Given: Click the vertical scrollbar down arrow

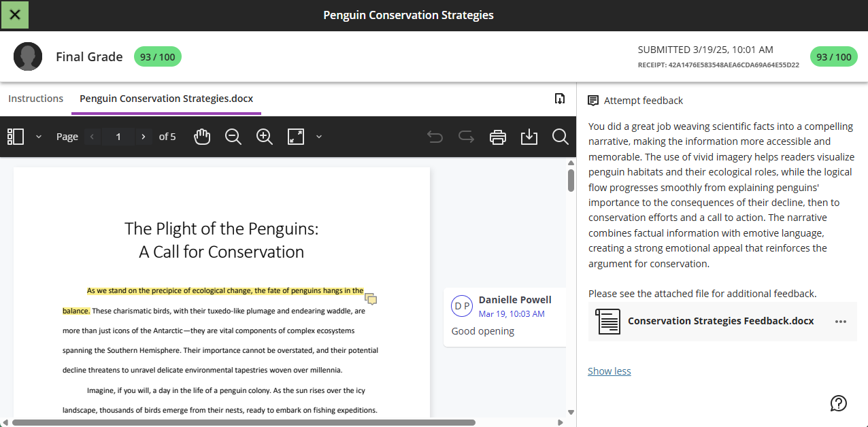Looking at the screenshot, I should (571, 412).
